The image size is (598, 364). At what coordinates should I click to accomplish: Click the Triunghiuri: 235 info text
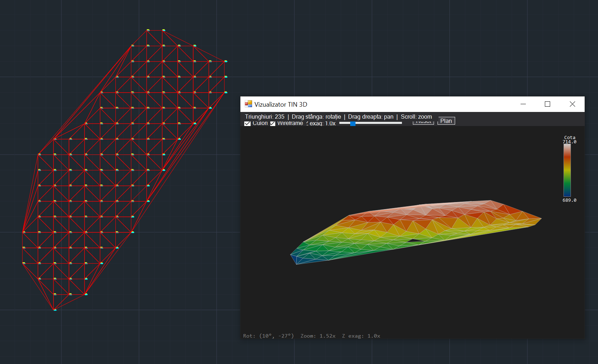pyautogui.click(x=264, y=117)
